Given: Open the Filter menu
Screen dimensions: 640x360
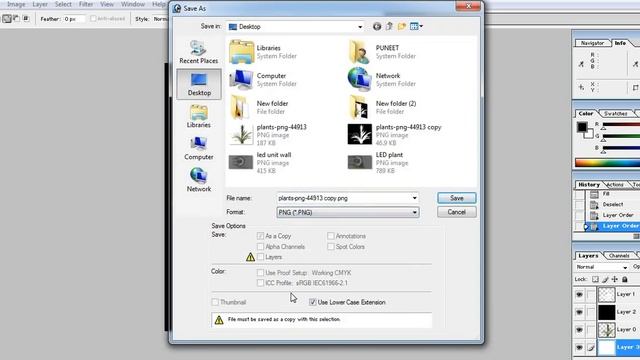Looking at the screenshot, I should pyautogui.click(x=86, y=4).
